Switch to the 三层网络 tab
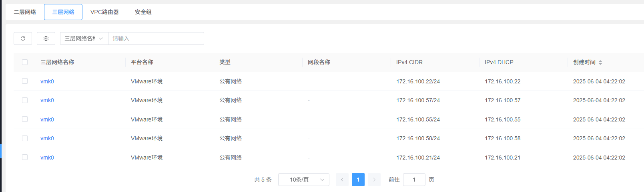The image size is (644, 192). 63,12
